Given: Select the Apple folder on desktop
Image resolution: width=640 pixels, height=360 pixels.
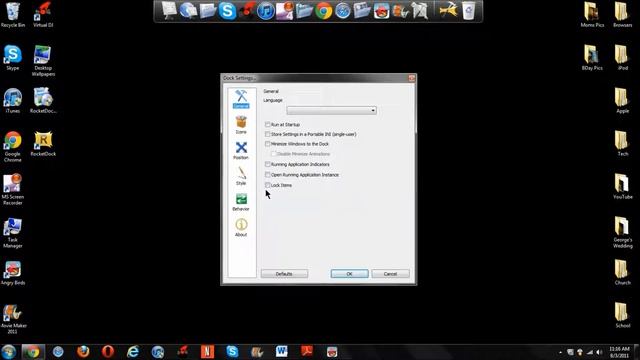Looking at the screenshot, I should (x=622, y=100).
